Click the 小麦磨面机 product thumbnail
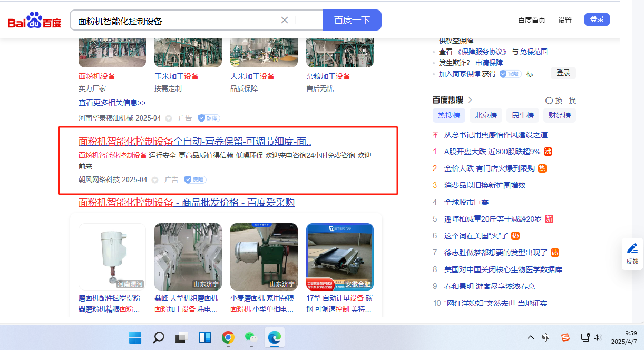Screen dimensions: 644x350 point(264,257)
